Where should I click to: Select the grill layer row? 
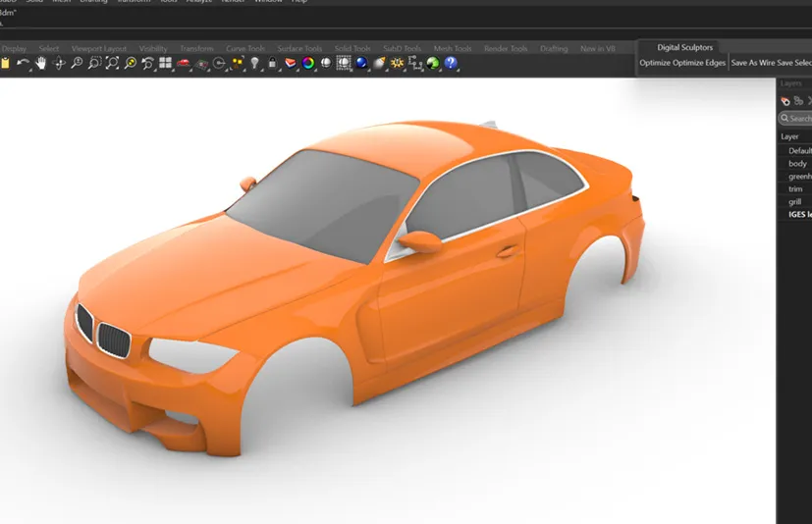795,202
